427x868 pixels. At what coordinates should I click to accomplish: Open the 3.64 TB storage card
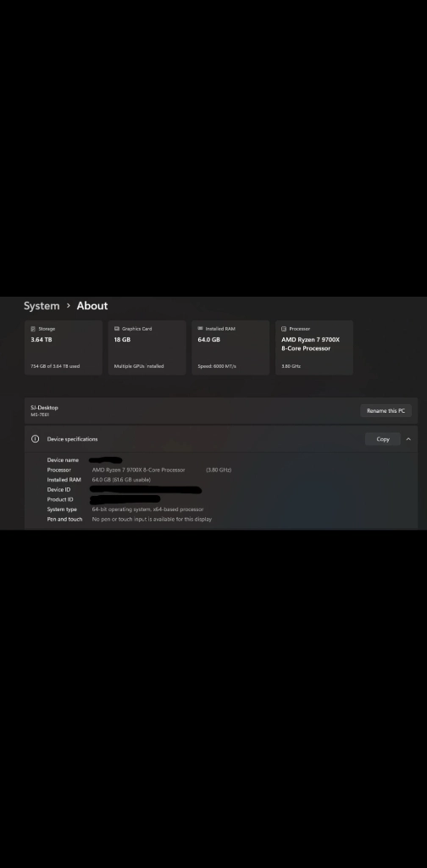[x=64, y=348]
